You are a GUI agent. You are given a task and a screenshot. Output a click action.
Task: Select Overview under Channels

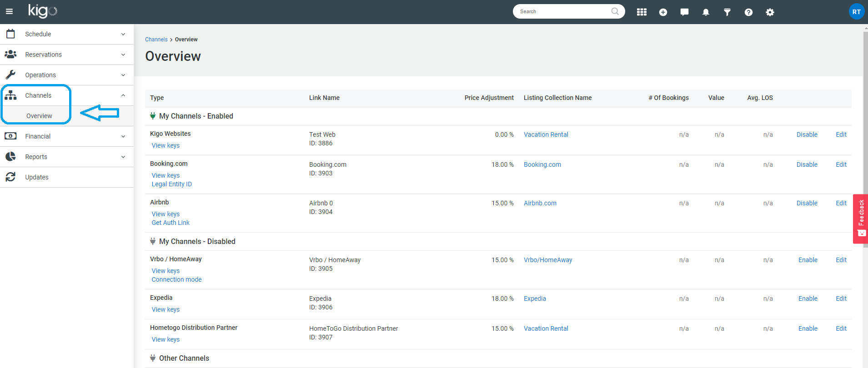coord(39,116)
